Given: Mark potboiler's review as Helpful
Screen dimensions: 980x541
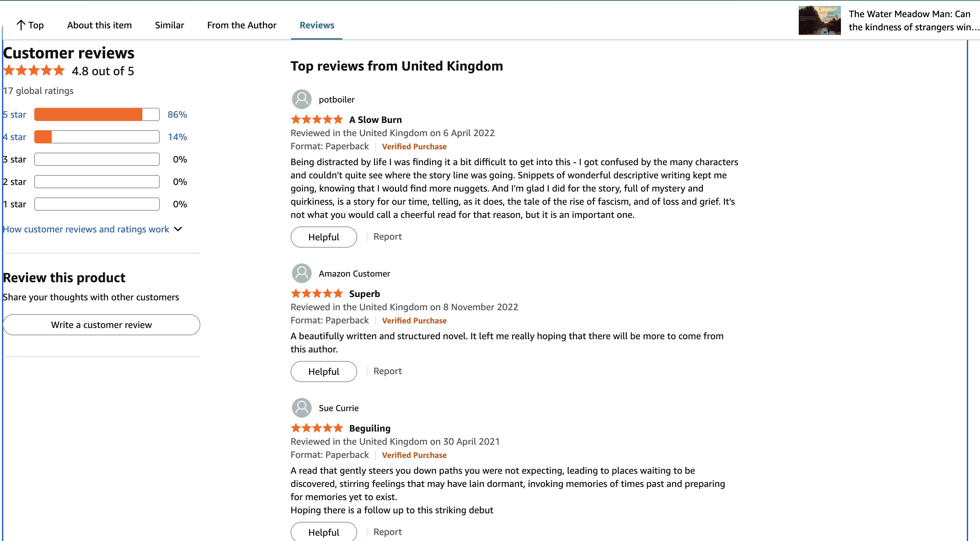Looking at the screenshot, I should 323,237.
